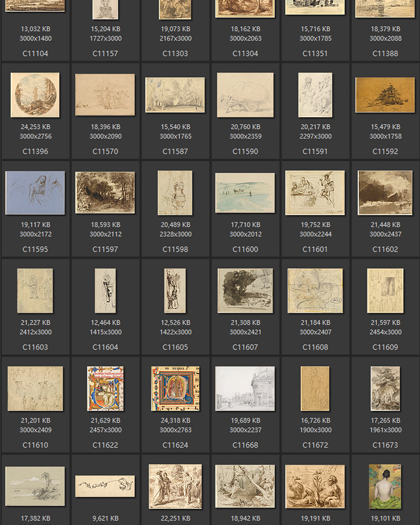Click the illuminated manuscript image C11624

pyautogui.click(x=175, y=388)
